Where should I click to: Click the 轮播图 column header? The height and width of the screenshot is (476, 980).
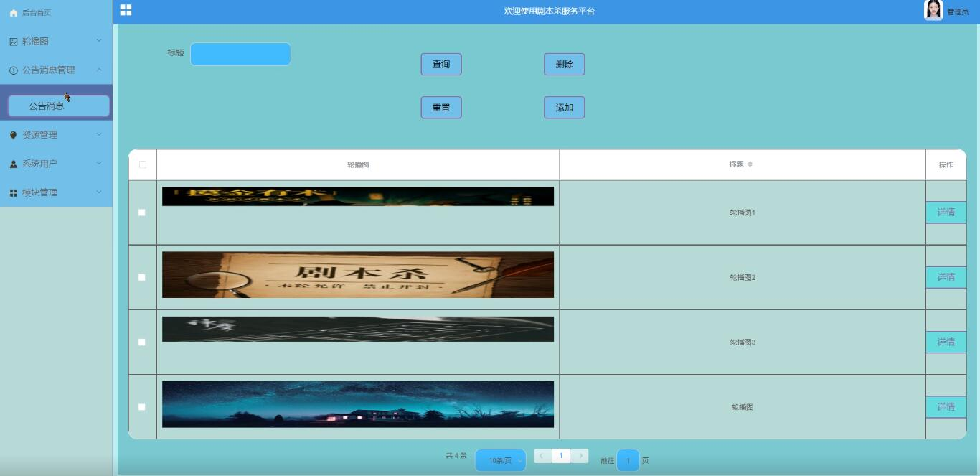point(358,164)
